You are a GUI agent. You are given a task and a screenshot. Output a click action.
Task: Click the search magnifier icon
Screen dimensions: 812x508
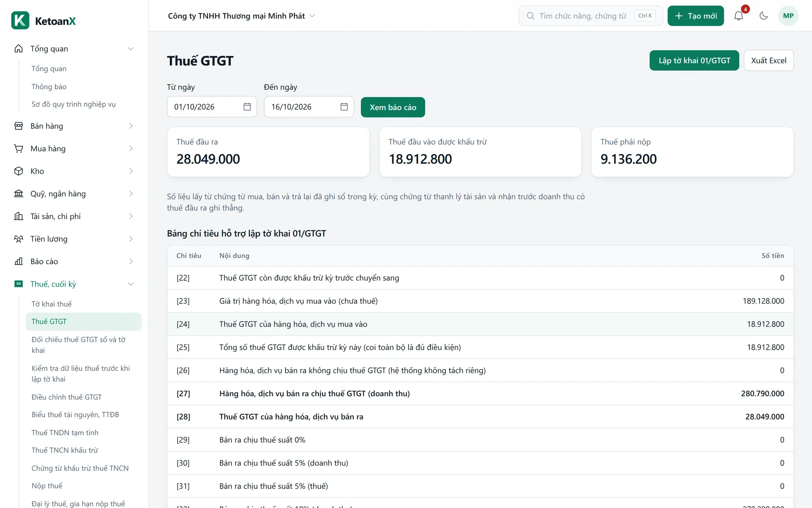click(530, 16)
